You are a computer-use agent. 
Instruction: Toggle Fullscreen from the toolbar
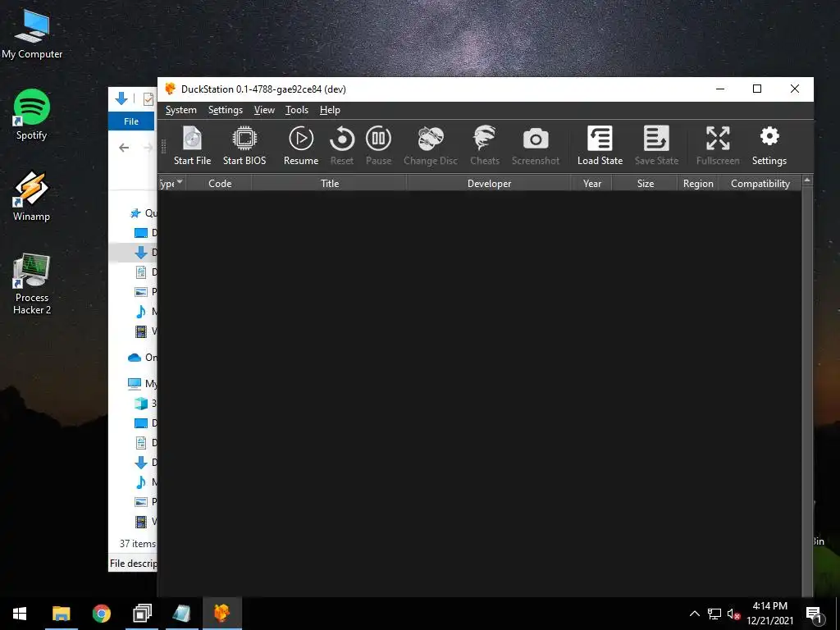coord(718,145)
